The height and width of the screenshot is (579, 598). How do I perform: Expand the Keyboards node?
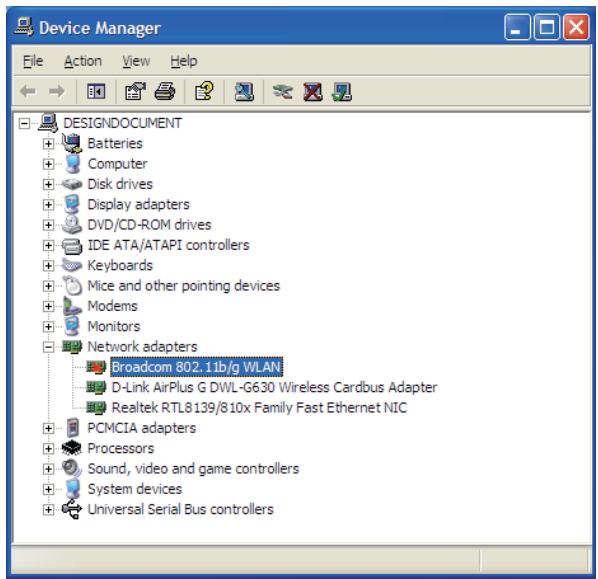(48, 265)
